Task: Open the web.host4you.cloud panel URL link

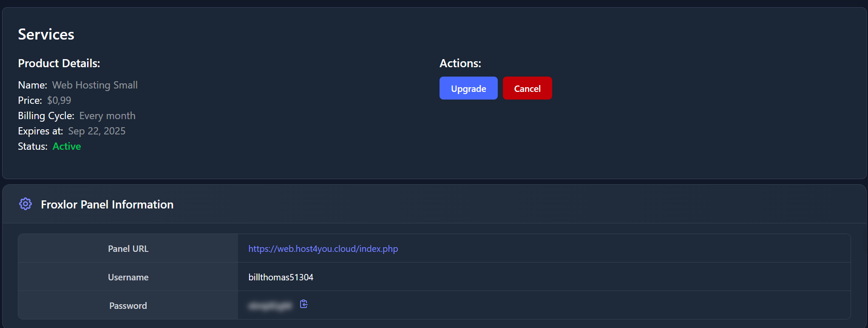Action: [x=323, y=249]
